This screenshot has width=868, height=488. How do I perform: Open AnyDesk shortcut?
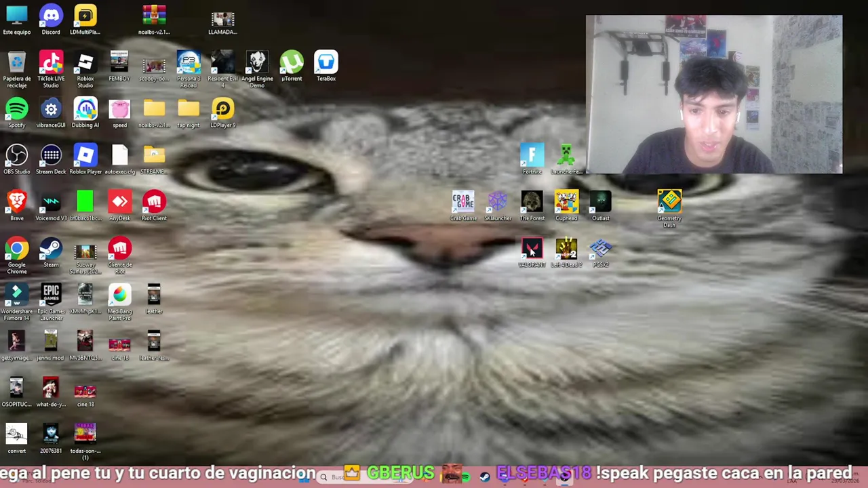(x=119, y=206)
